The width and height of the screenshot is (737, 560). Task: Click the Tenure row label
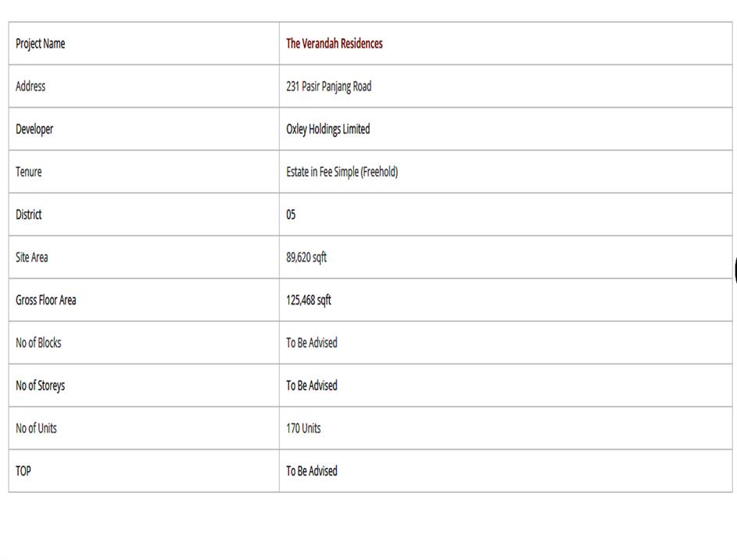pos(29,172)
